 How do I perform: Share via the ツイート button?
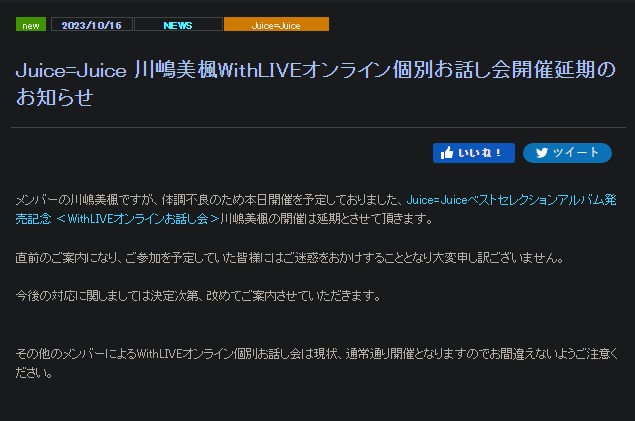567,153
